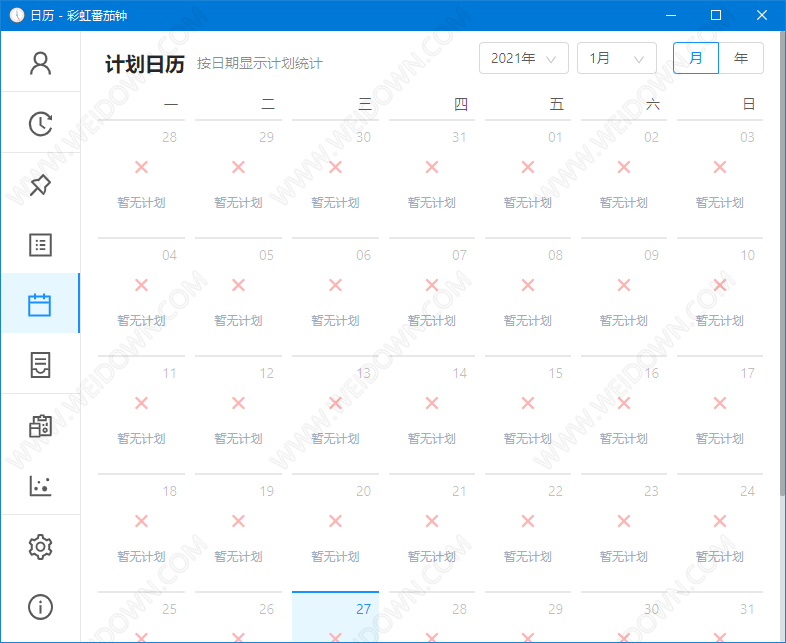Select the highlighted date 27 cell
Viewport: 786px width, 643px height.
(335, 616)
